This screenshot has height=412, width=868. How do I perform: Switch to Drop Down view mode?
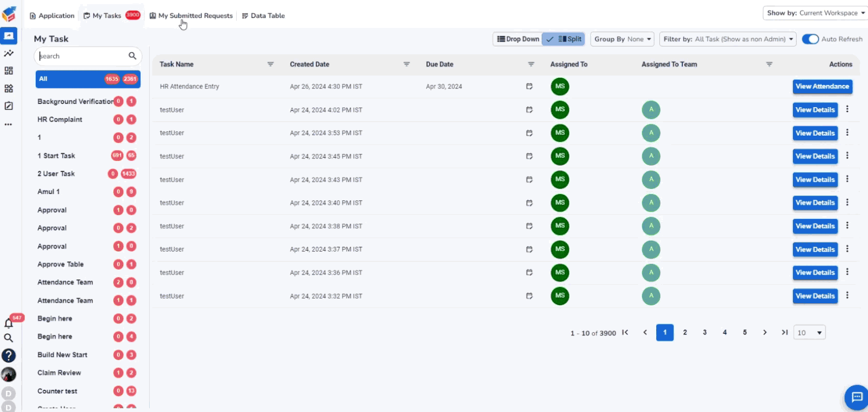[x=518, y=39]
